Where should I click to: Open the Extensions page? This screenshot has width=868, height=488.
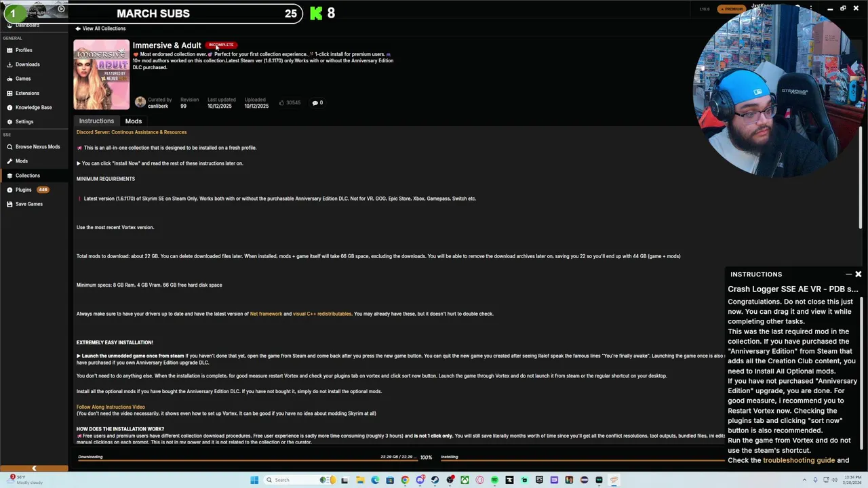27,93
